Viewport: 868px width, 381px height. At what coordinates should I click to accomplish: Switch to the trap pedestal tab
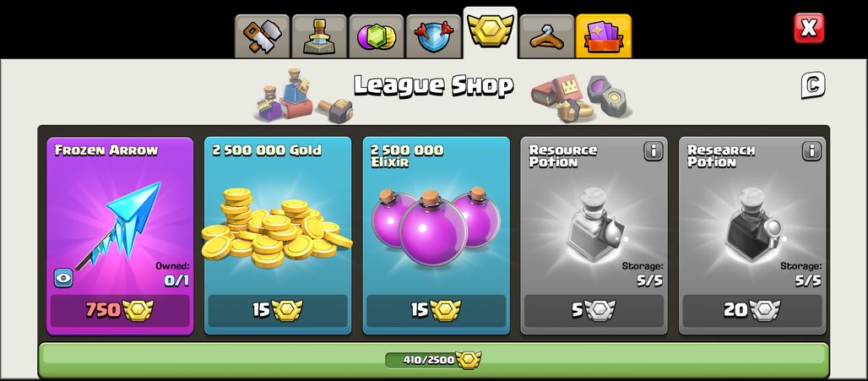pyautogui.click(x=319, y=36)
